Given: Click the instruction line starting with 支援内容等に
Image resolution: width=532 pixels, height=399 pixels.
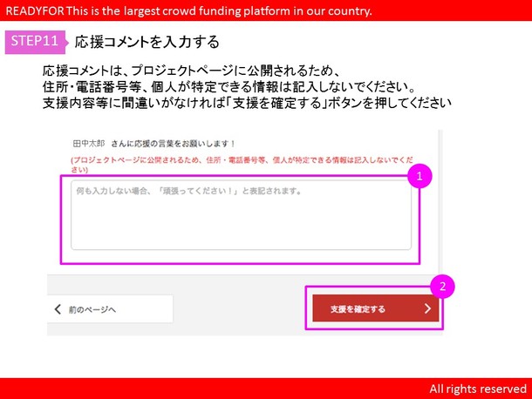Looking at the screenshot, I should [246, 103].
